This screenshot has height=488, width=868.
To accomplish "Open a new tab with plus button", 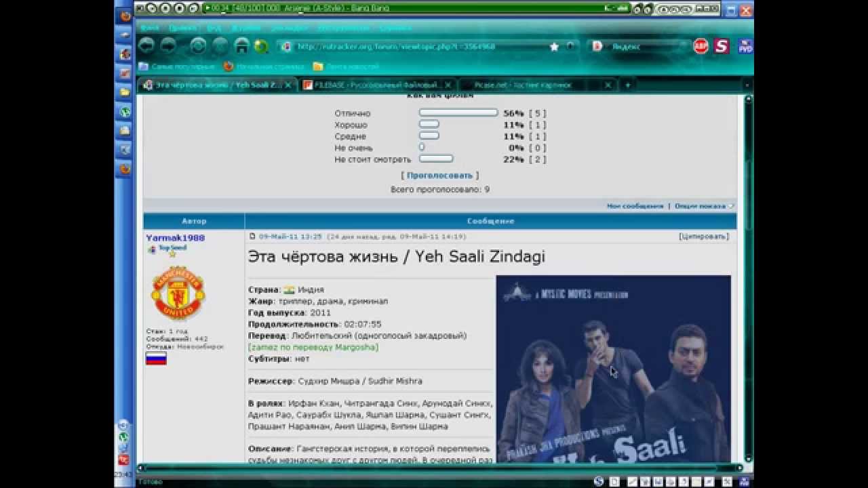I will click(x=627, y=85).
